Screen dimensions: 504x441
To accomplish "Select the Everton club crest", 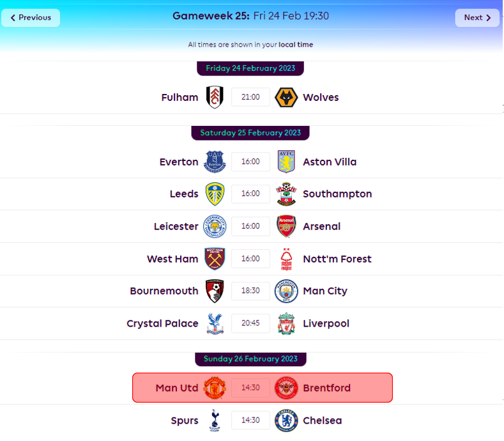I will (x=215, y=162).
